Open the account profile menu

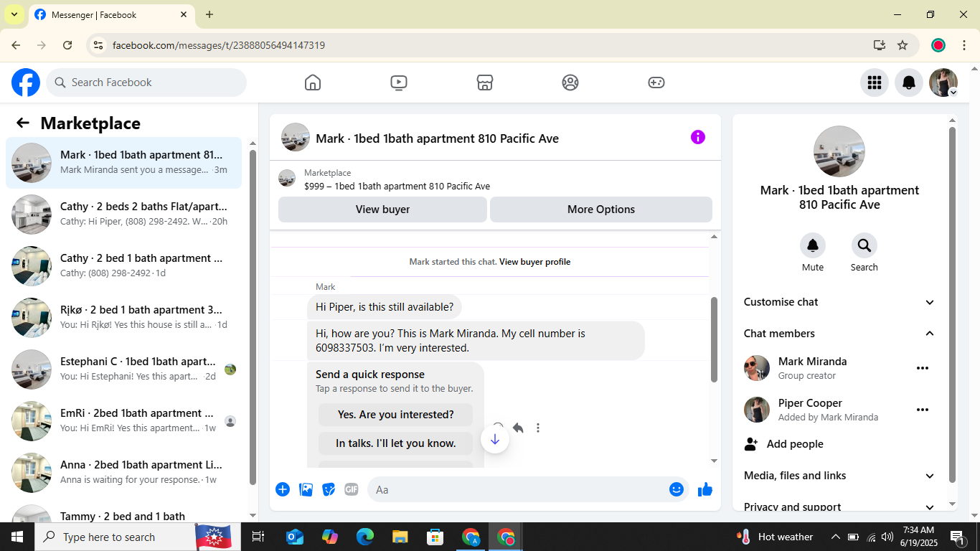coord(943,83)
